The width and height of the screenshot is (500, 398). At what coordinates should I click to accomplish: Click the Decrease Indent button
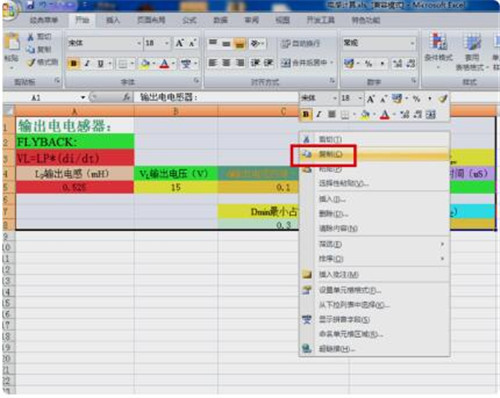(255, 63)
